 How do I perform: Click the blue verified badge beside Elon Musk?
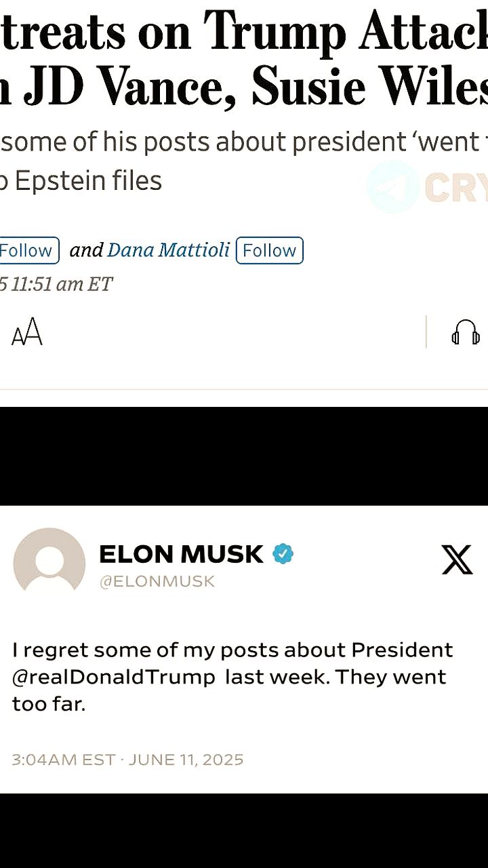pos(283,554)
